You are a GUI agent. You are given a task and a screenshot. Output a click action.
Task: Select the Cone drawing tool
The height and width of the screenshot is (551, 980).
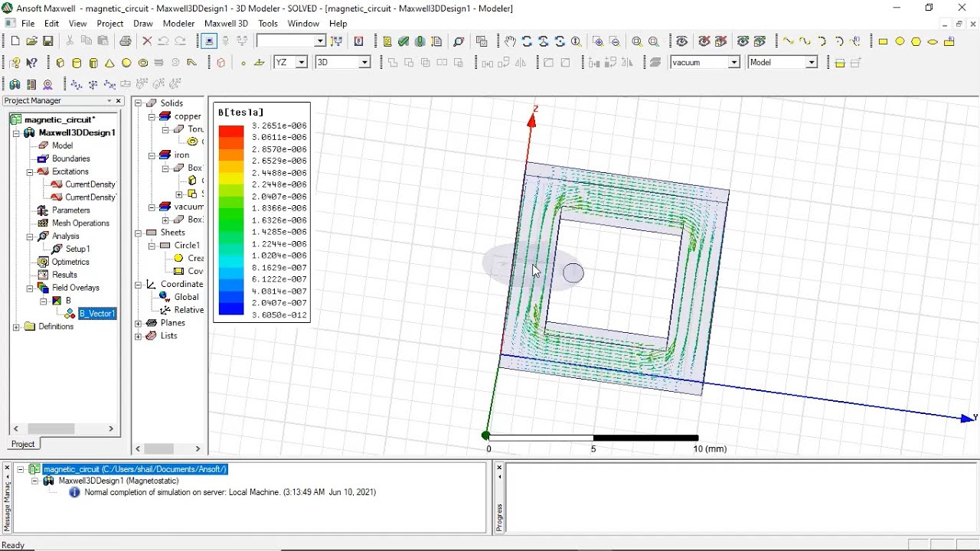point(109,63)
